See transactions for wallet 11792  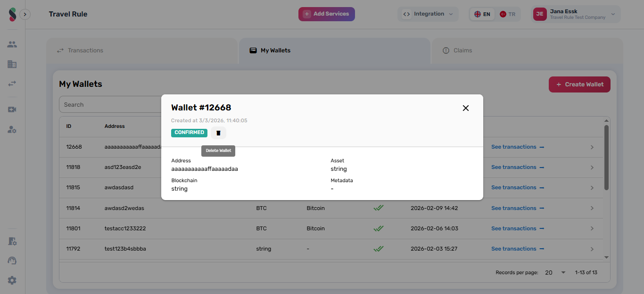(518, 249)
